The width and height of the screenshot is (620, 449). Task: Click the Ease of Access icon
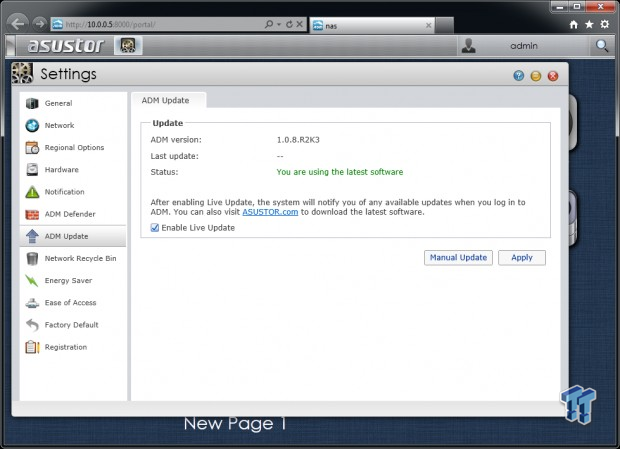tap(32, 303)
